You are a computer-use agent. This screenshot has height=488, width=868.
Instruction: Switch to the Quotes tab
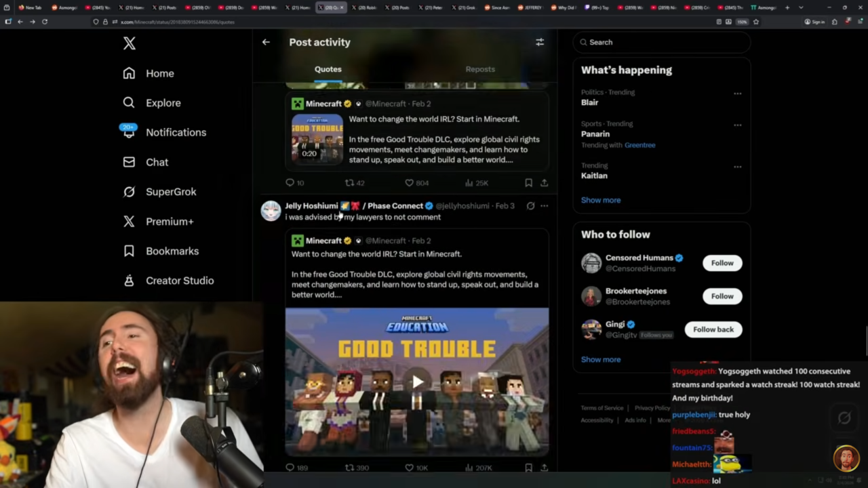[x=328, y=69]
